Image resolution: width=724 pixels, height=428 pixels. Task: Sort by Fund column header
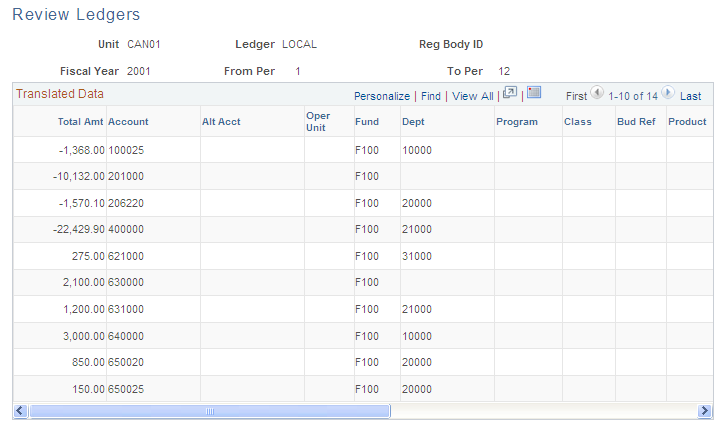tap(367, 122)
